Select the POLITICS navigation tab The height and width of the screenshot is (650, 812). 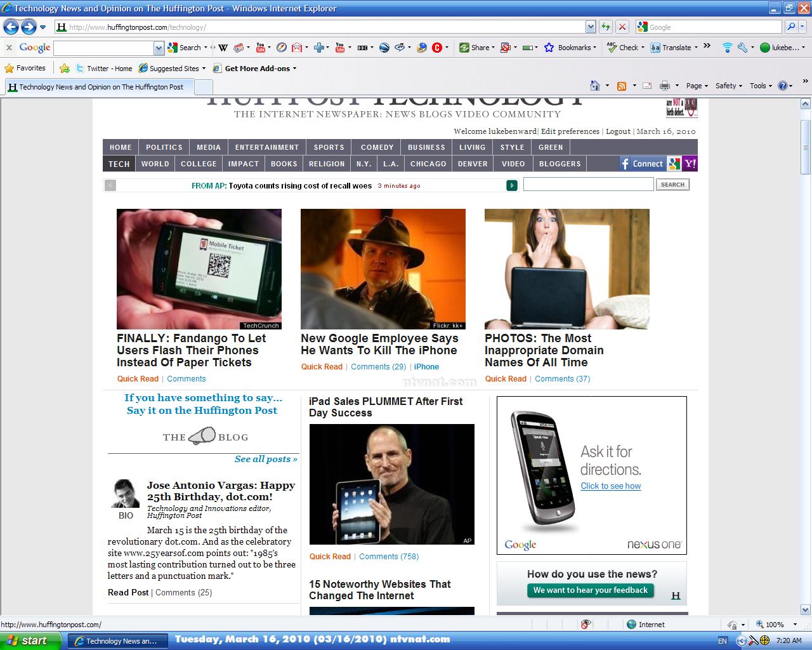pyautogui.click(x=164, y=147)
